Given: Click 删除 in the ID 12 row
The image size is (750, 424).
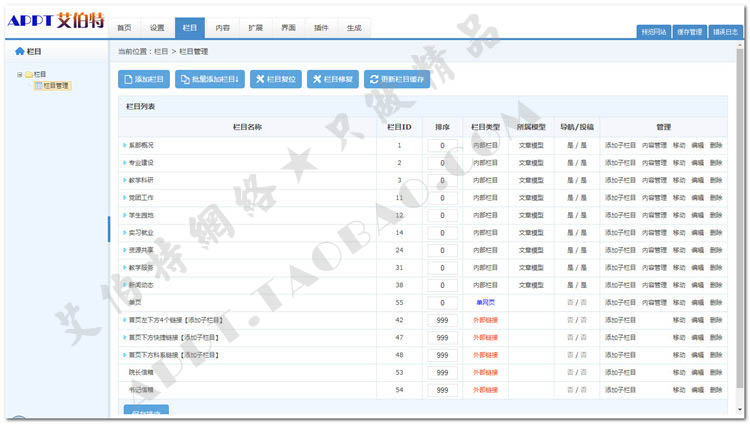Looking at the screenshot, I should tap(716, 215).
